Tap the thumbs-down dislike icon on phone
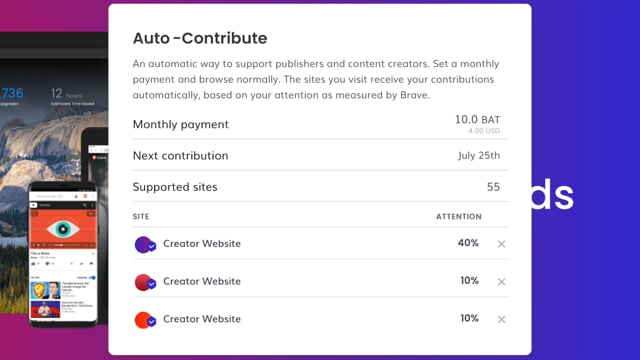 [48, 264]
